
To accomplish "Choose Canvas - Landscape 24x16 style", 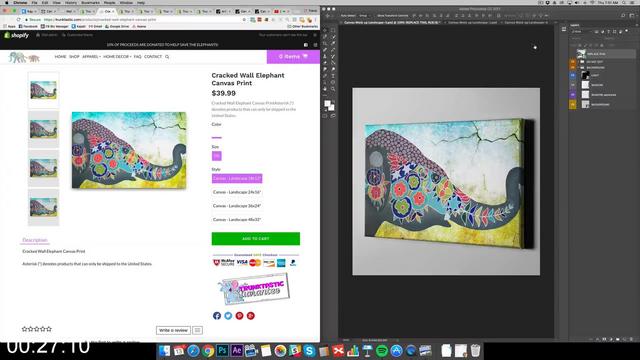I will [x=237, y=192].
